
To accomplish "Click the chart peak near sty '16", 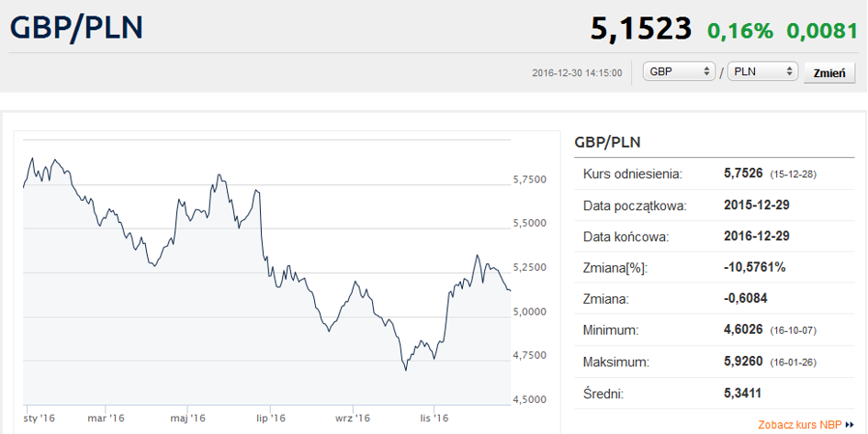I will (32, 158).
